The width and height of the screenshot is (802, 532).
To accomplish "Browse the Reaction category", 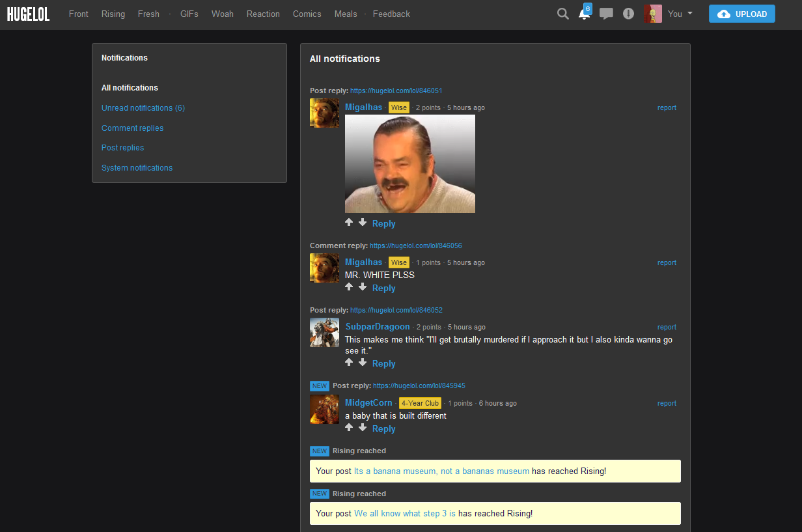I will click(263, 14).
